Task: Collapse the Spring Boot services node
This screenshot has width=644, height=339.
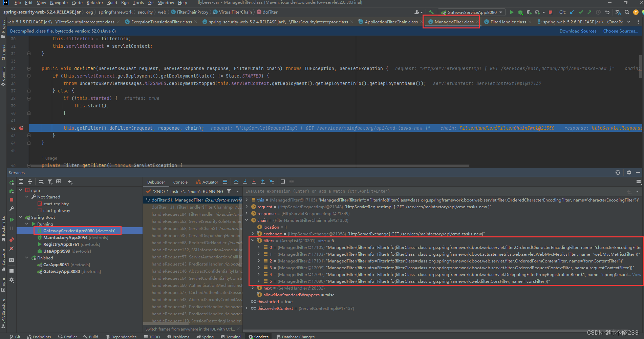Action: pyautogui.click(x=21, y=217)
